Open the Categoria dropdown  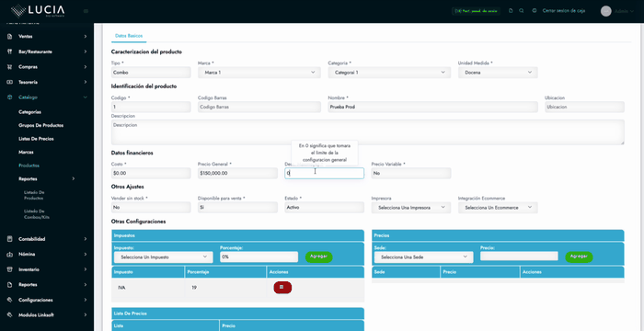[x=389, y=73]
